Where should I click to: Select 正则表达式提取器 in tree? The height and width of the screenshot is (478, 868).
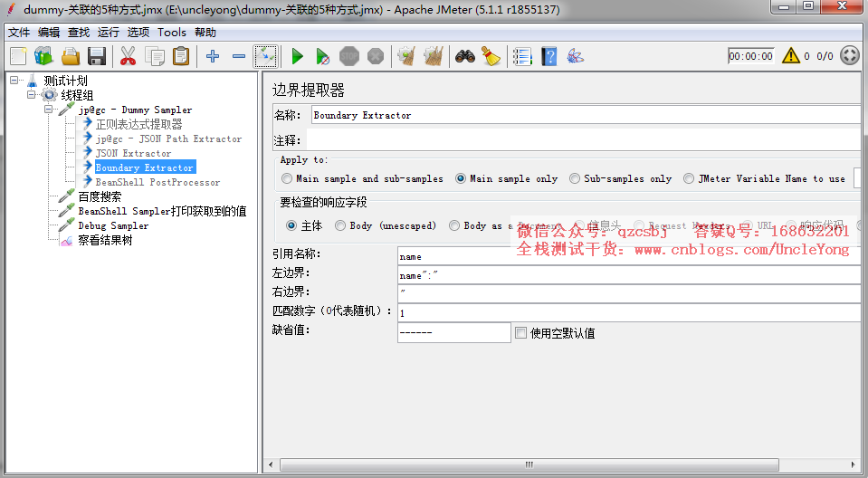pyautogui.click(x=138, y=124)
